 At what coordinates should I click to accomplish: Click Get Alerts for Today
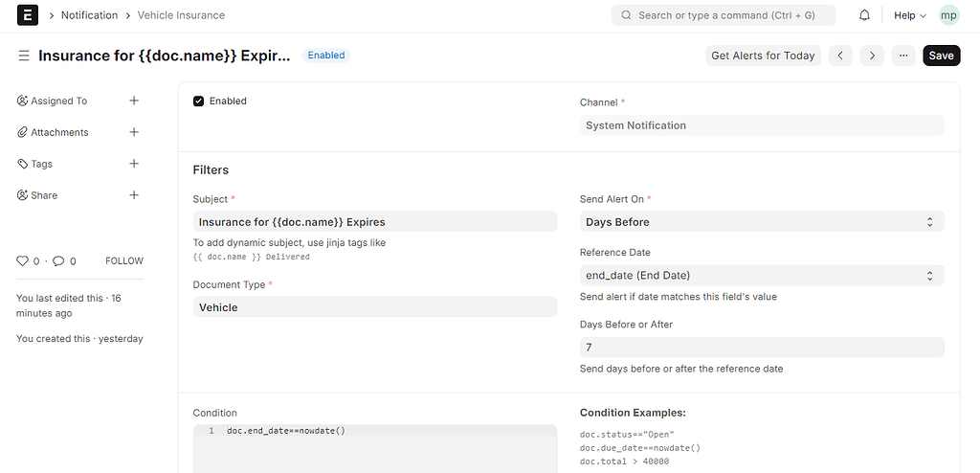763,56
